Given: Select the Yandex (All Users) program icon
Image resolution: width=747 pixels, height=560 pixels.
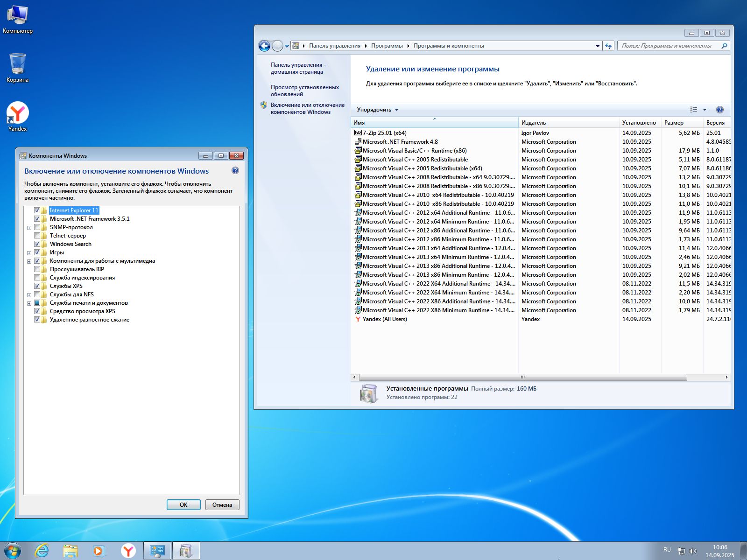Looking at the screenshot, I should click(358, 319).
